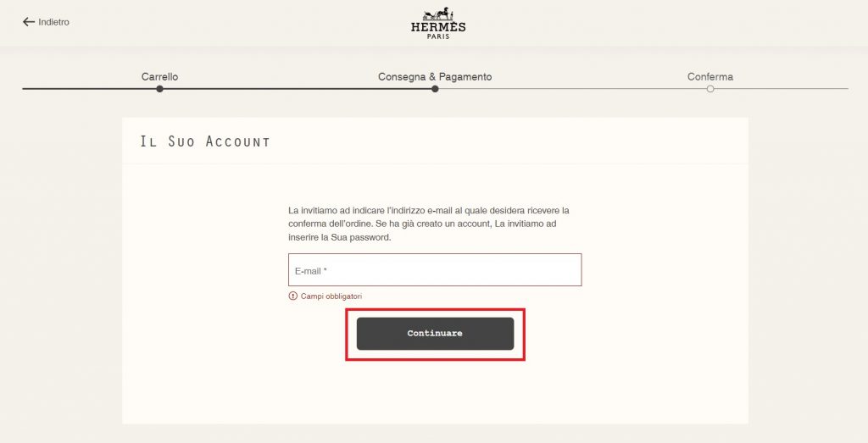868x443 pixels.
Task: Click the PARIS text under logo
Action: pos(438,36)
